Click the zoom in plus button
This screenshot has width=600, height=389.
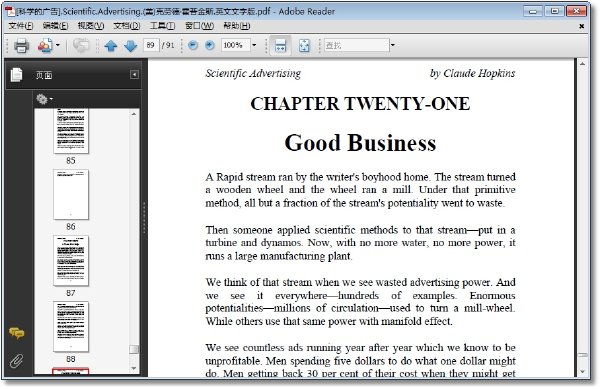point(210,45)
